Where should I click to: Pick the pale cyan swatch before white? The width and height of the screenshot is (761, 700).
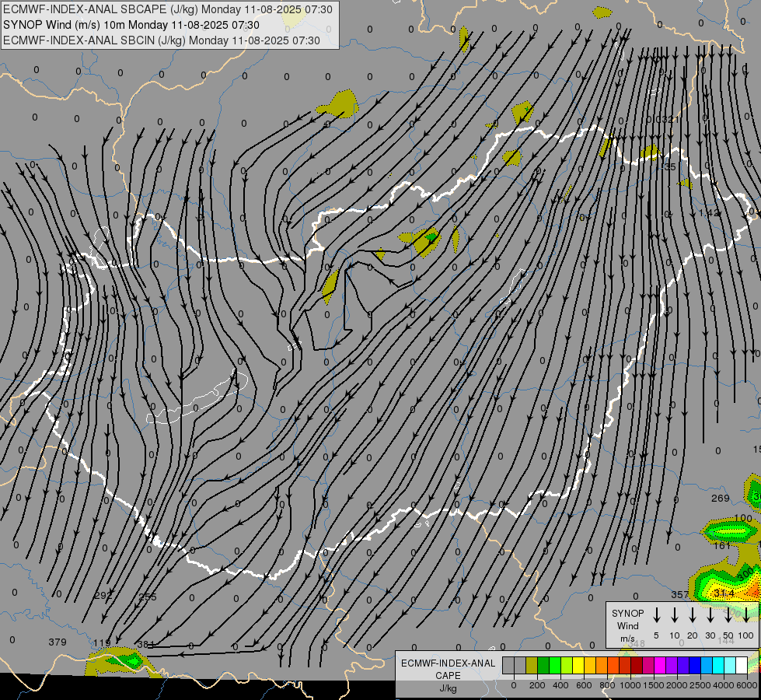pos(730,666)
